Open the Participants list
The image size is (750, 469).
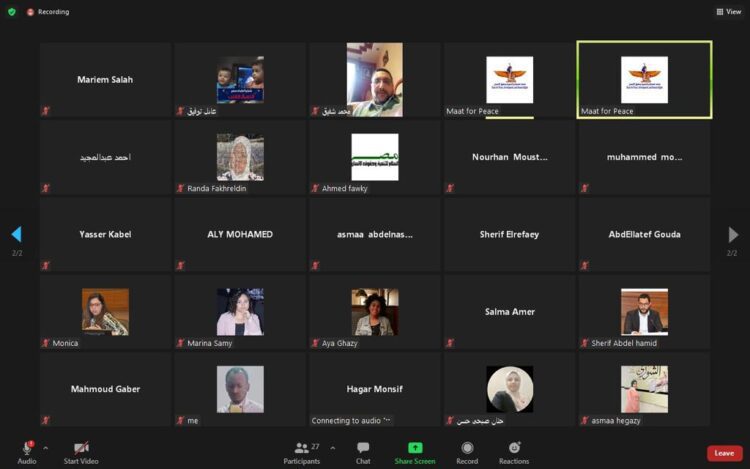coord(301,452)
